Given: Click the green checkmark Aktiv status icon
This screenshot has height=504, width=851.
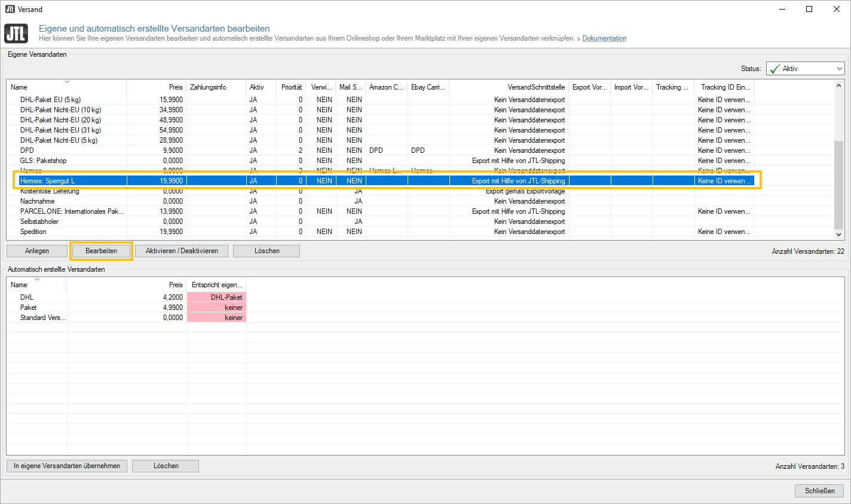Looking at the screenshot, I should (775, 69).
